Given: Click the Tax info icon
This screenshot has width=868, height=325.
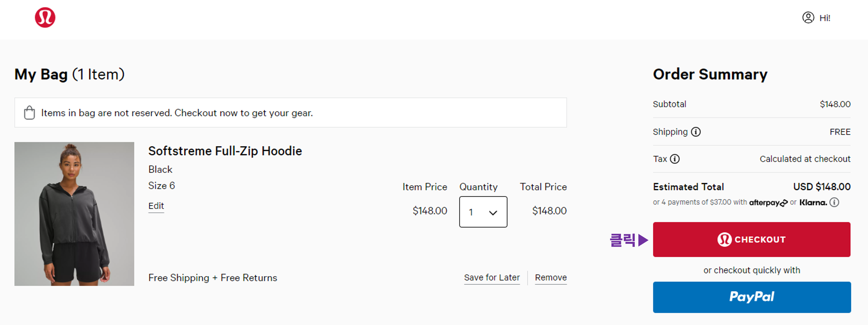Looking at the screenshot, I should tap(675, 159).
